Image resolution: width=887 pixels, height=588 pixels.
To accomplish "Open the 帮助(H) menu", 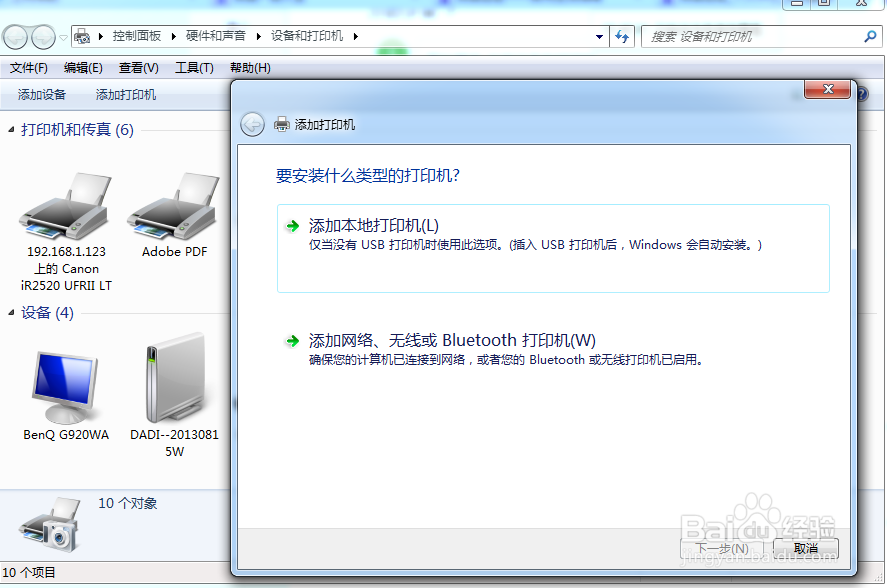I will 250,68.
